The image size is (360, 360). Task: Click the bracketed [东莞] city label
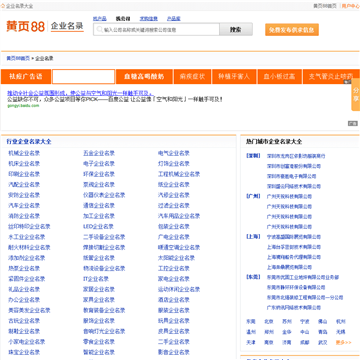click(253, 277)
